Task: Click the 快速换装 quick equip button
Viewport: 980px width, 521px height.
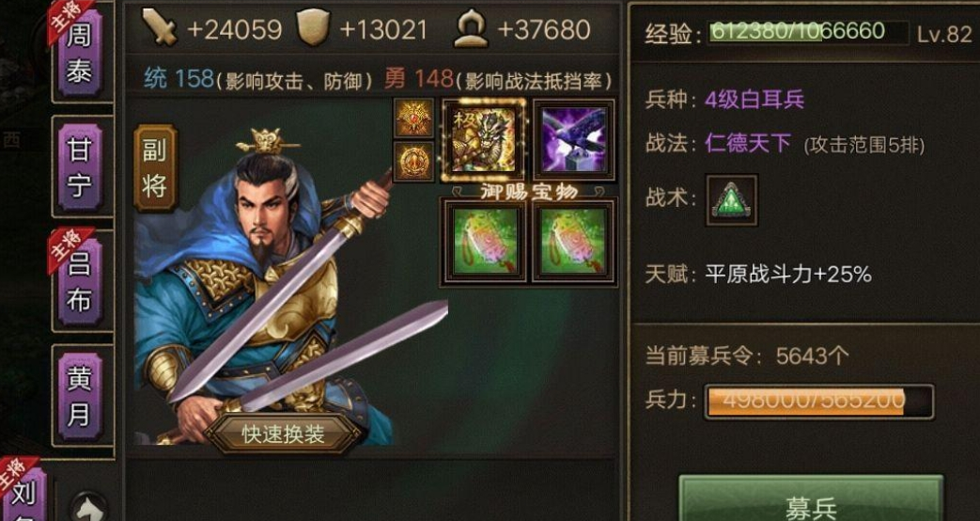Action: point(284,434)
